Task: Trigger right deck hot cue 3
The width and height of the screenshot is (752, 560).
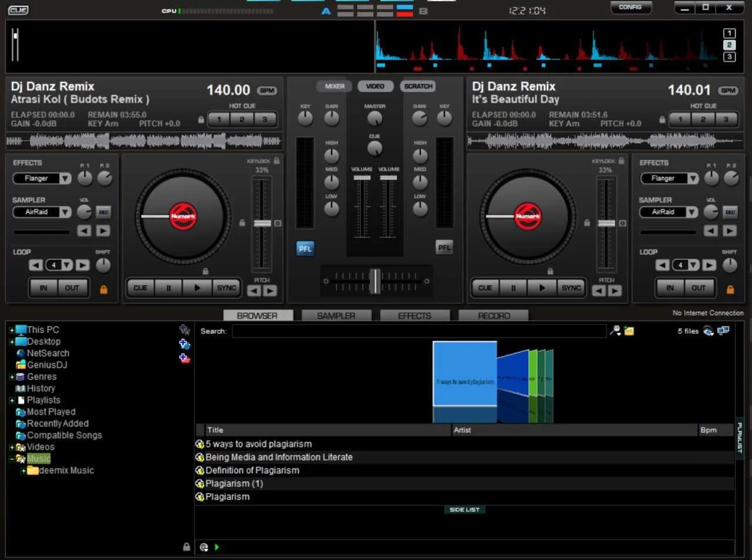Action: [x=726, y=120]
